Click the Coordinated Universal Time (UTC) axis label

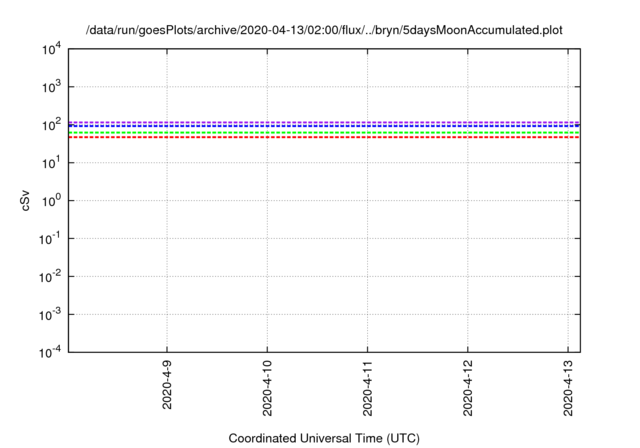pyautogui.click(x=324, y=438)
